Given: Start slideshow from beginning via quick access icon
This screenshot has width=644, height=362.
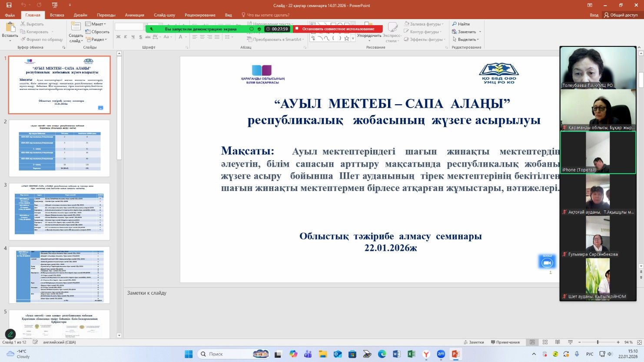Looking at the screenshot, I should point(55,5).
